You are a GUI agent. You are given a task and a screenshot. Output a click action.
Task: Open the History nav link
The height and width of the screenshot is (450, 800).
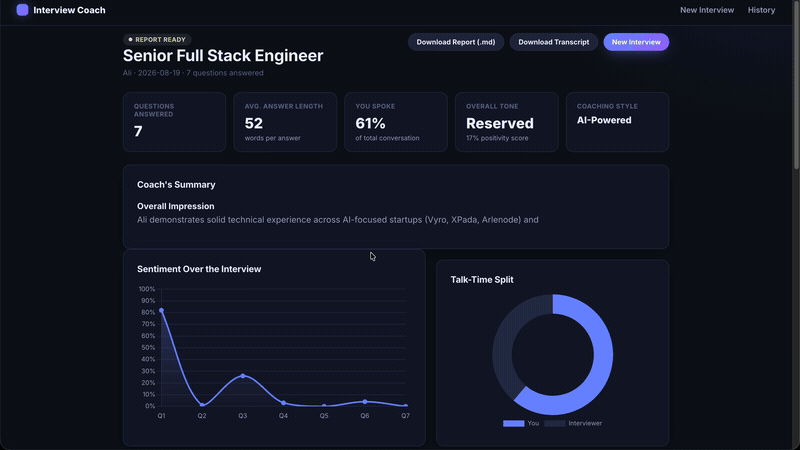761,10
